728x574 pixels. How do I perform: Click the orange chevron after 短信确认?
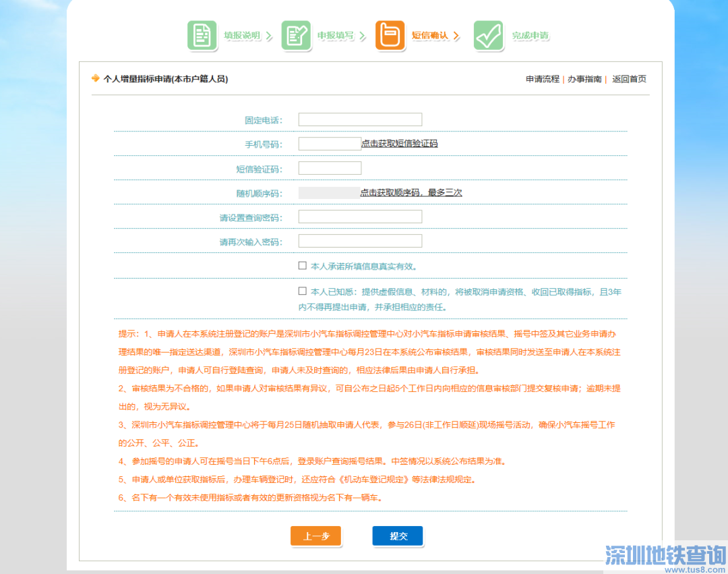(456, 35)
